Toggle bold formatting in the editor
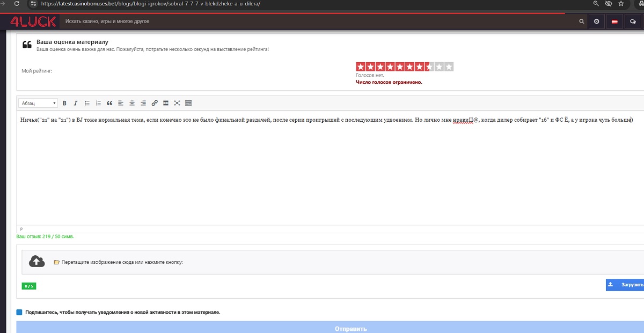 point(64,103)
